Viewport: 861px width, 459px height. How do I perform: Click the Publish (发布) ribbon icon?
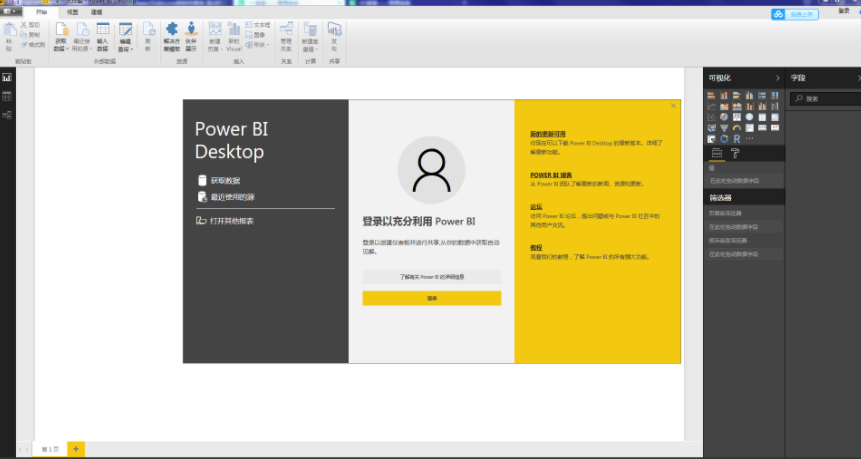pos(334,29)
